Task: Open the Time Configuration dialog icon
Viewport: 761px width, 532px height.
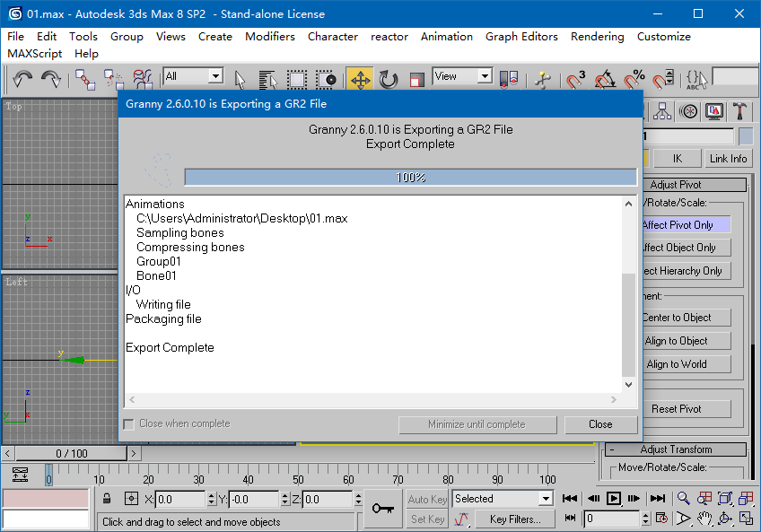Action: click(661, 519)
